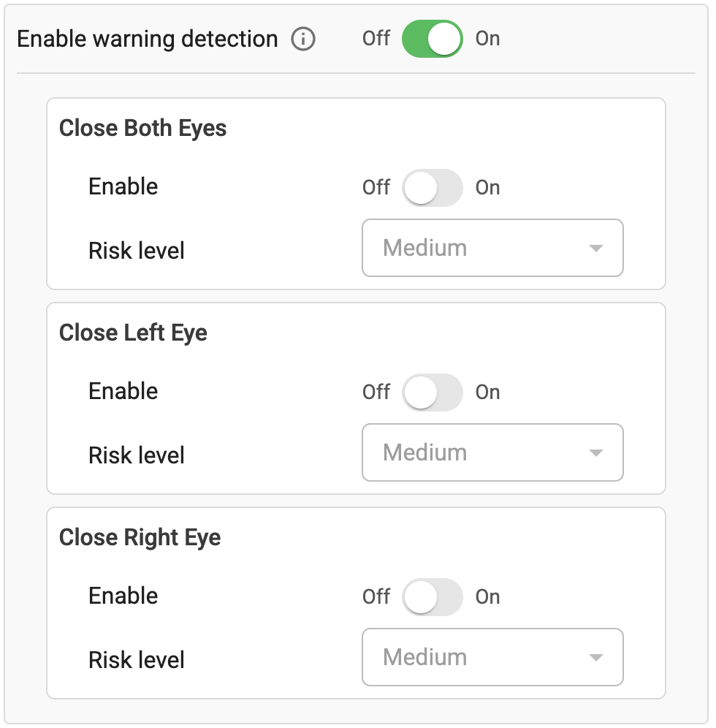
Task: Click the dropdown arrow beside Medium for Close Both Eyes
Action: (597, 248)
